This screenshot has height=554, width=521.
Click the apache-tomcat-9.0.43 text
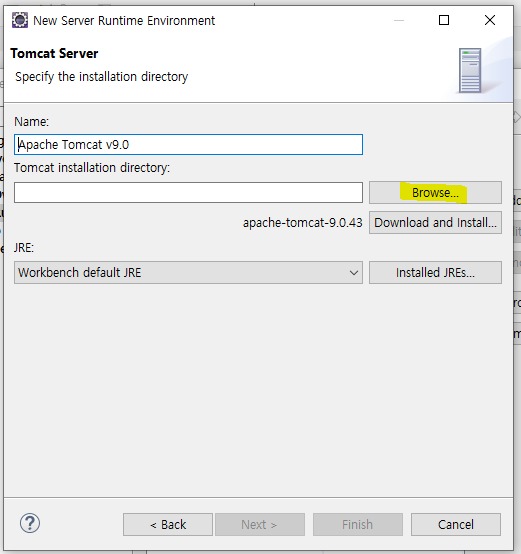tap(303, 223)
